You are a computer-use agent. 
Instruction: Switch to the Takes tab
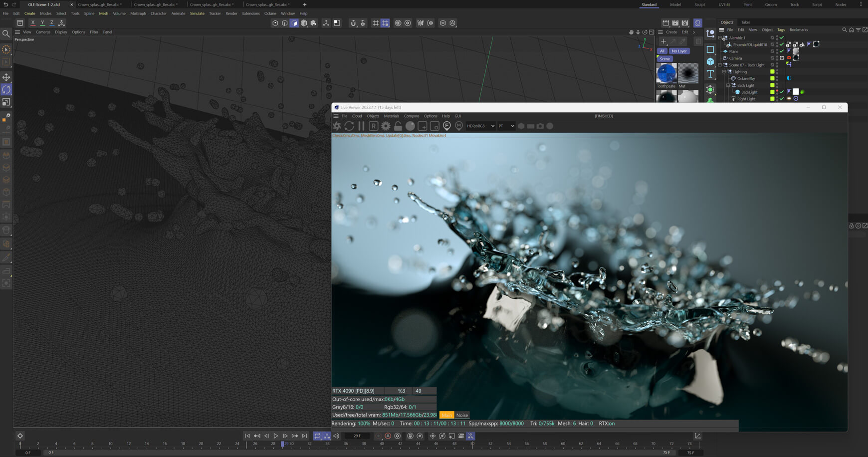[x=746, y=22]
